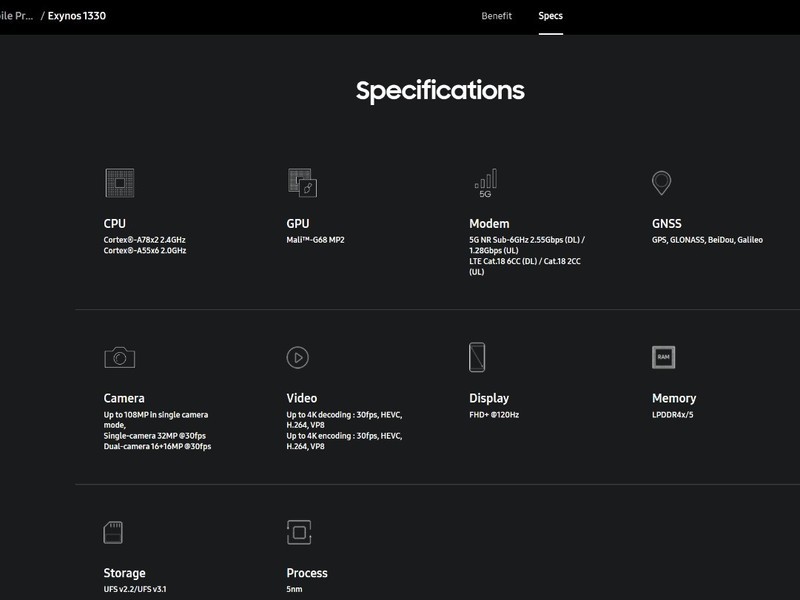Viewport: 800px width, 600px height.
Task: Click the CPU chip icon
Action: (x=119, y=183)
